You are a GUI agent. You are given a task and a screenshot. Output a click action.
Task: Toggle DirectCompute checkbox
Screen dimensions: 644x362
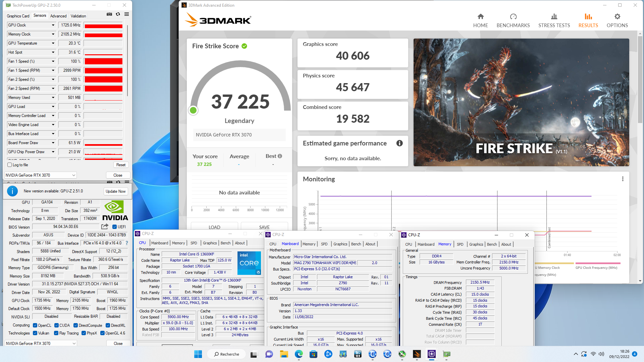(x=75, y=325)
